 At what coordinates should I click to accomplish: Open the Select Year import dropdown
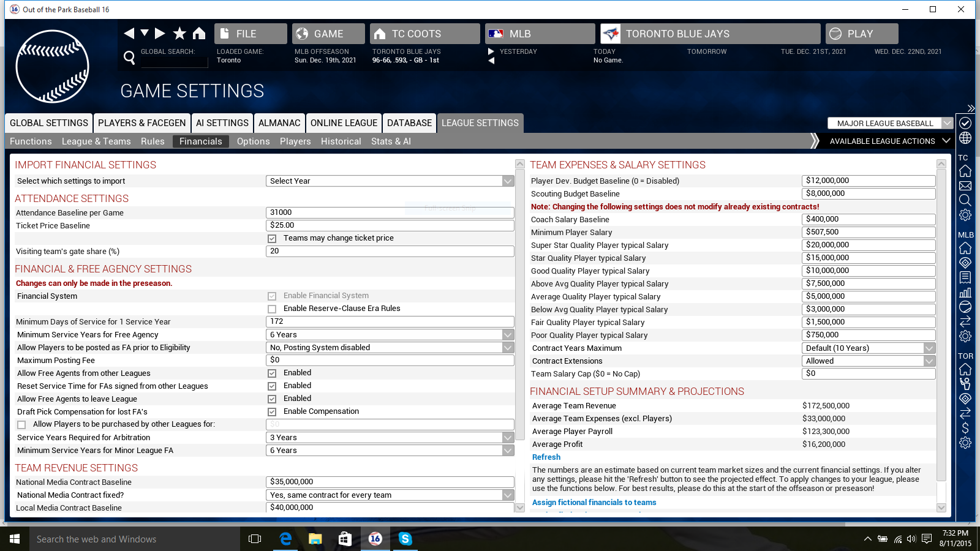(390, 181)
